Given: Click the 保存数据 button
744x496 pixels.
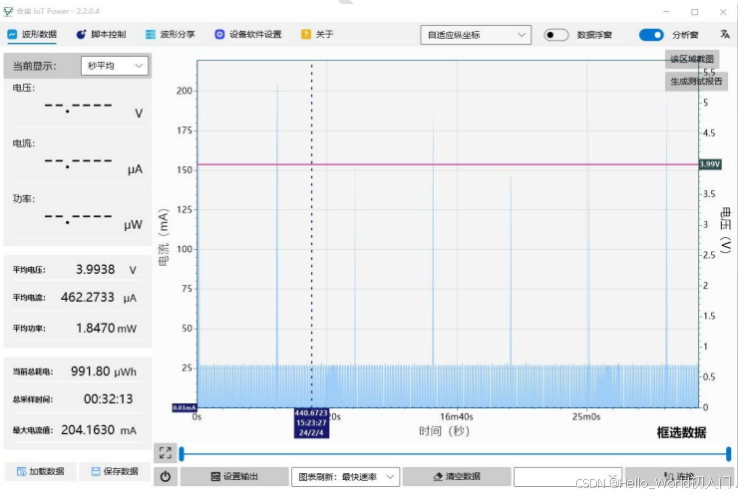Looking at the screenshot, I should (115, 471).
